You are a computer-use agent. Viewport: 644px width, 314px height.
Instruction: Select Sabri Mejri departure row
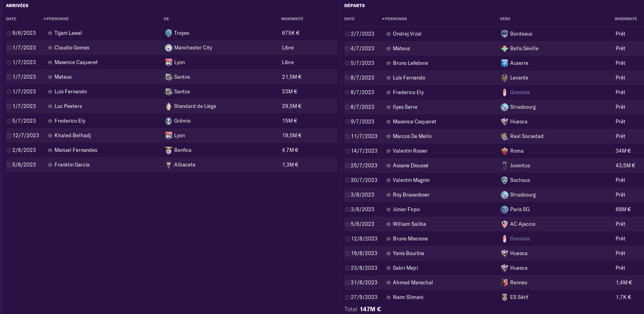[x=494, y=268]
